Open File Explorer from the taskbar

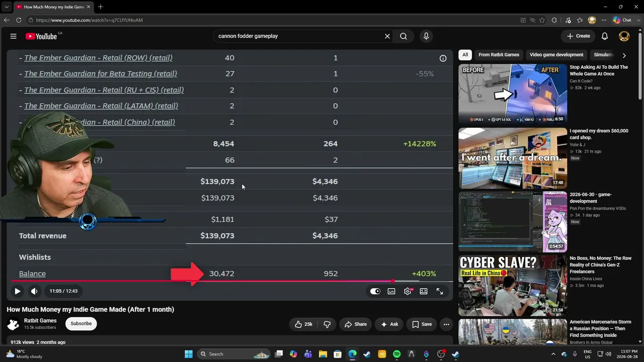(x=323, y=354)
